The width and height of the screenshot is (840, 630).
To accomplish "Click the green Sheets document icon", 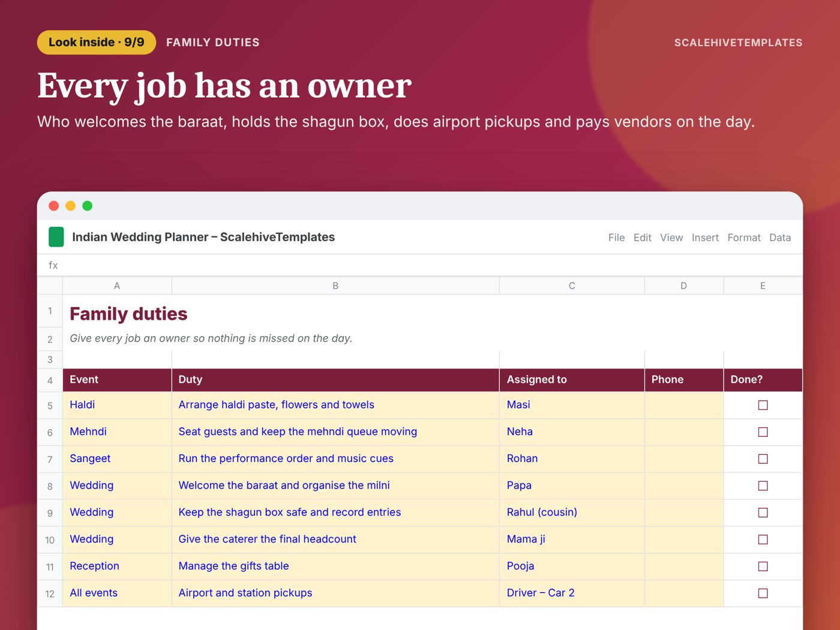I will pos(56,237).
